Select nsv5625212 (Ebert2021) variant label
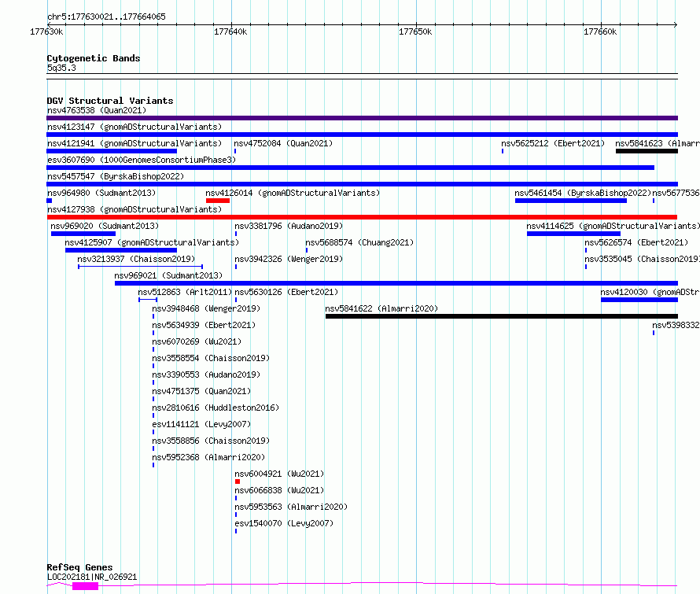Screen dimensions: 700x594 (553, 143)
